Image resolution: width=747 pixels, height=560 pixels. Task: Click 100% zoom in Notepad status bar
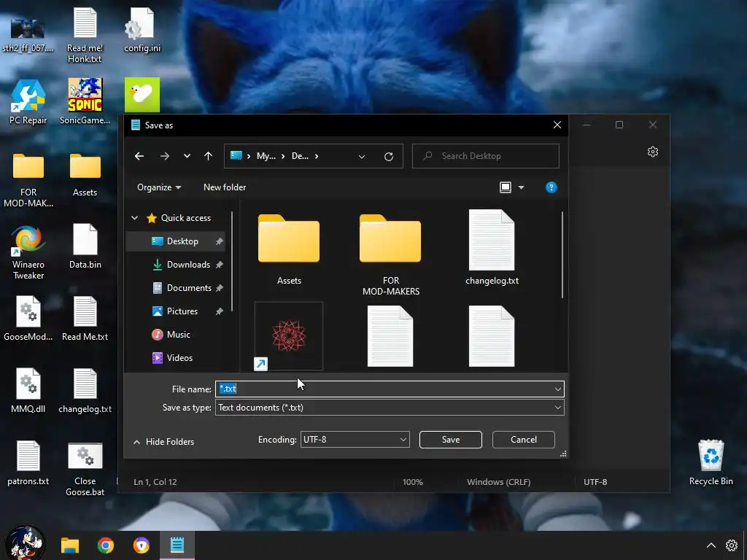[413, 482]
